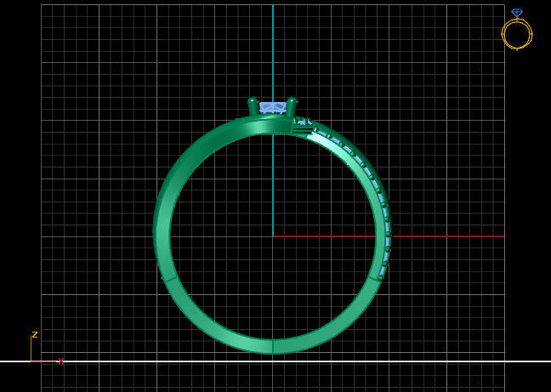Screen dimensions: 551x392
Task: Click the Z axis label in gizmo
Action: pyautogui.click(x=34, y=334)
